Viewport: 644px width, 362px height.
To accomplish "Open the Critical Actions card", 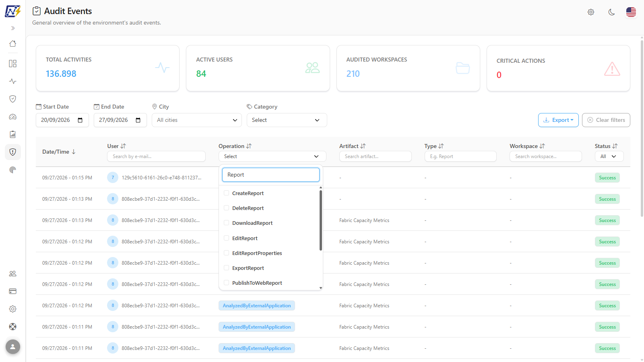I will click(x=558, y=68).
